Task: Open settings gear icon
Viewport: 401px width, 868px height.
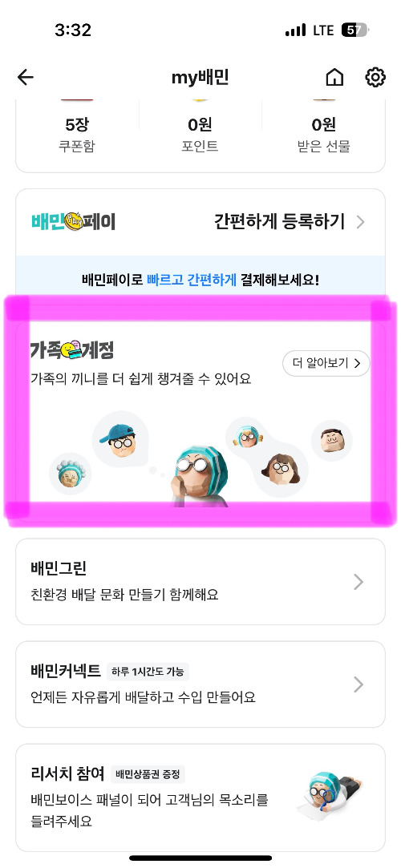Action: [x=375, y=78]
